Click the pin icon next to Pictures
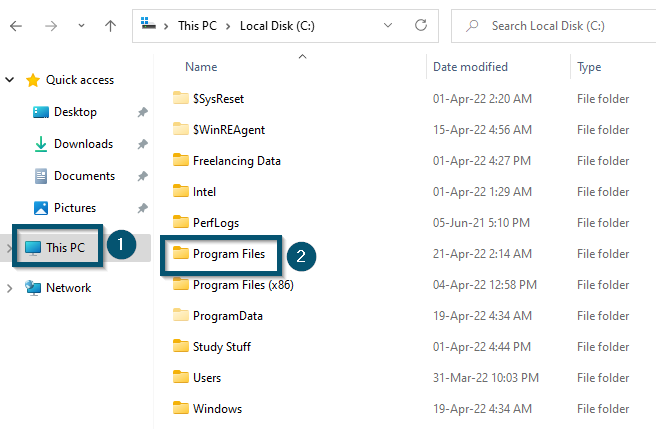 (x=143, y=208)
